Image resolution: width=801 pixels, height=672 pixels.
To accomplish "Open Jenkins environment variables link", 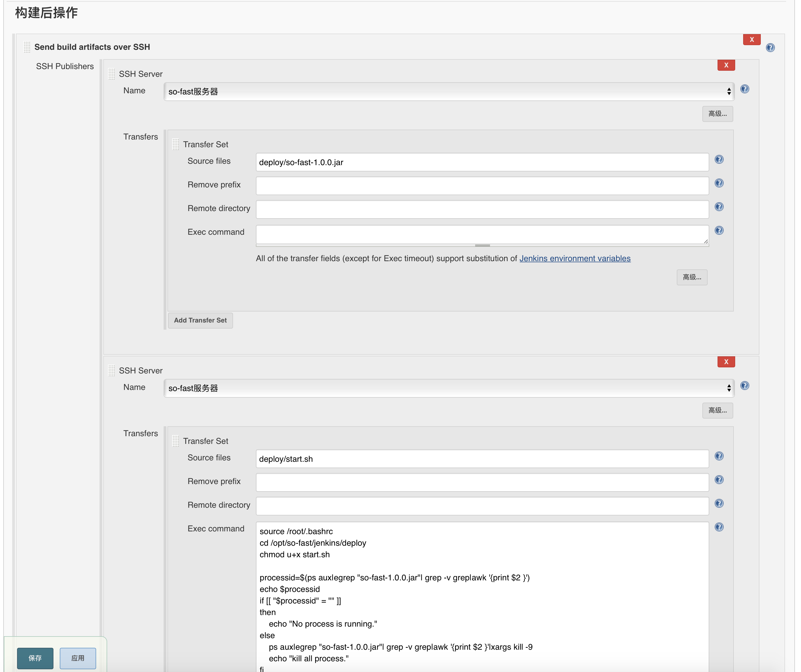I will [x=574, y=258].
